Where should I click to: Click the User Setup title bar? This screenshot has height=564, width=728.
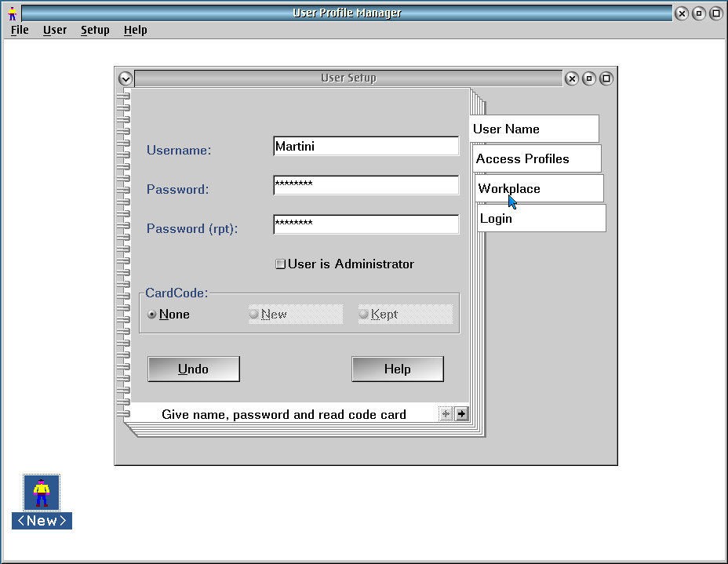point(348,78)
